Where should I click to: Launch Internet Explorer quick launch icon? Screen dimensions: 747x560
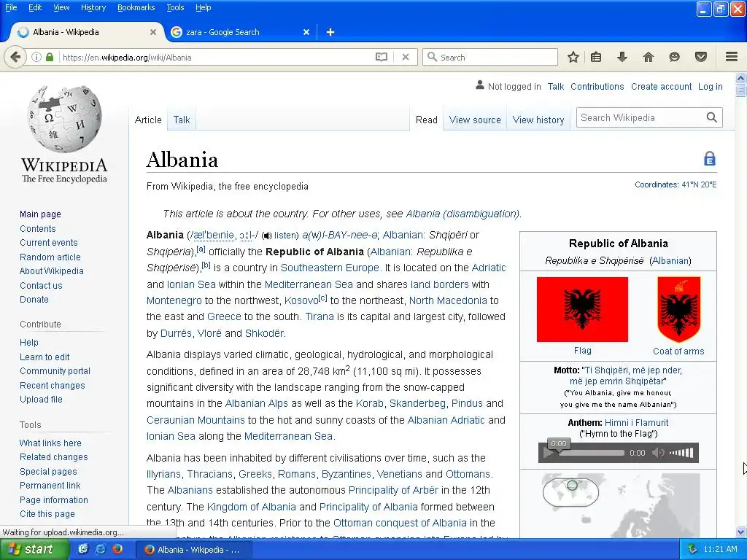(x=100, y=549)
